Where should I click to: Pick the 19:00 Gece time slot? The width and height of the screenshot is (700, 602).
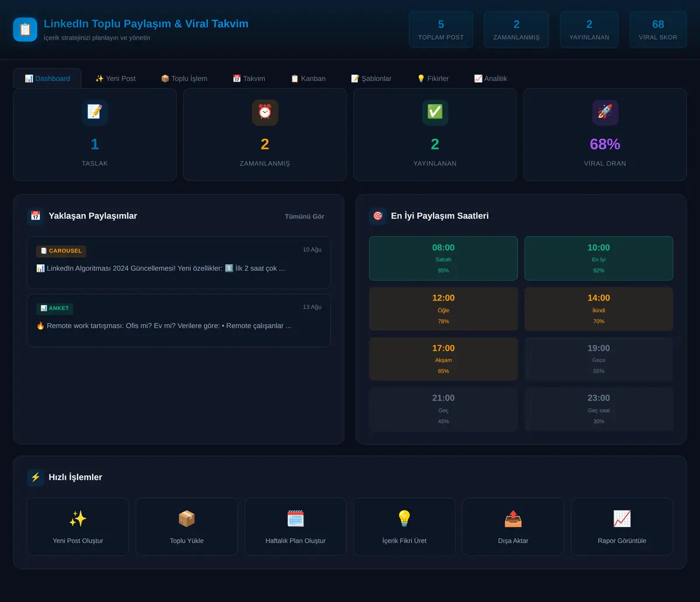pos(598,359)
